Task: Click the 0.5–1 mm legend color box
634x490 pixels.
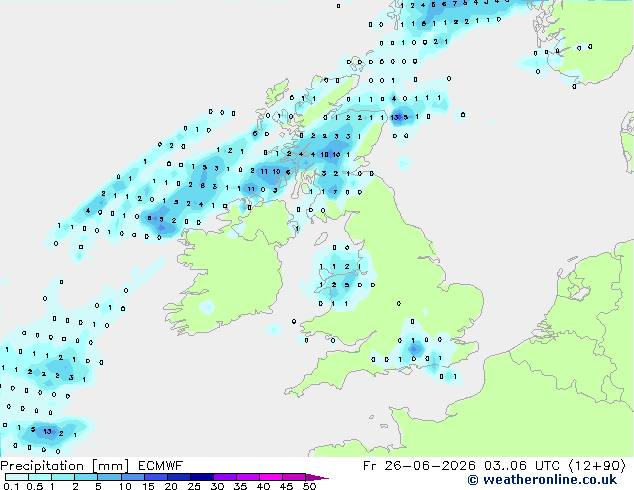Action: (40, 477)
